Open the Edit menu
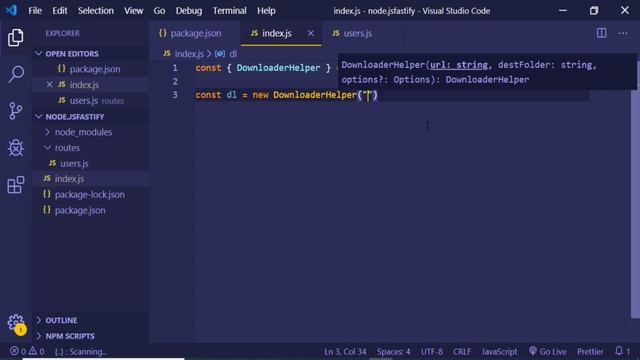640x360 pixels. (60, 11)
